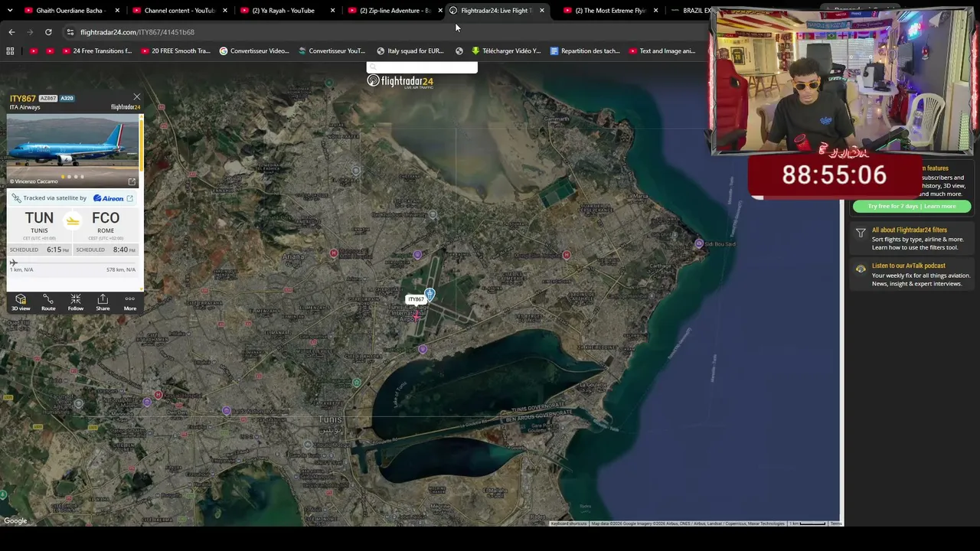This screenshot has width=980, height=551.
Task: Click the A320 aircraft type badge
Action: pos(67,98)
